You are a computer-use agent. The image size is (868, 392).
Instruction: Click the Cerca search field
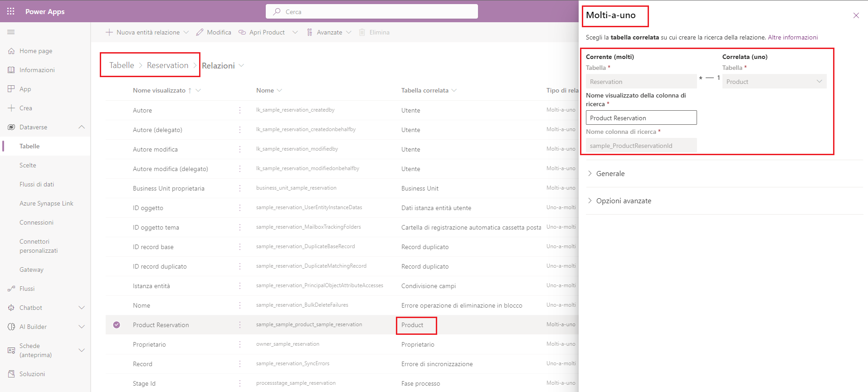tap(372, 12)
